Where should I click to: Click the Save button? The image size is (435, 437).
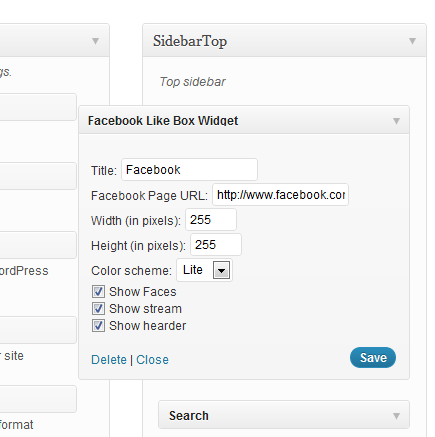pos(373,358)
